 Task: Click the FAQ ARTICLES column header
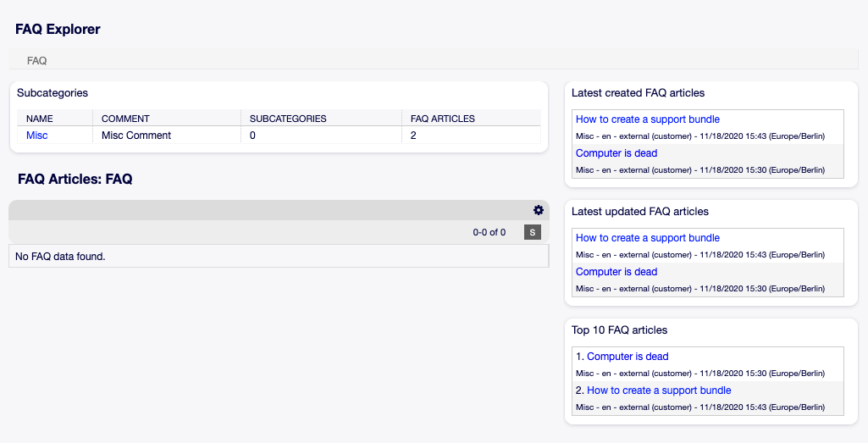[442, 119]
